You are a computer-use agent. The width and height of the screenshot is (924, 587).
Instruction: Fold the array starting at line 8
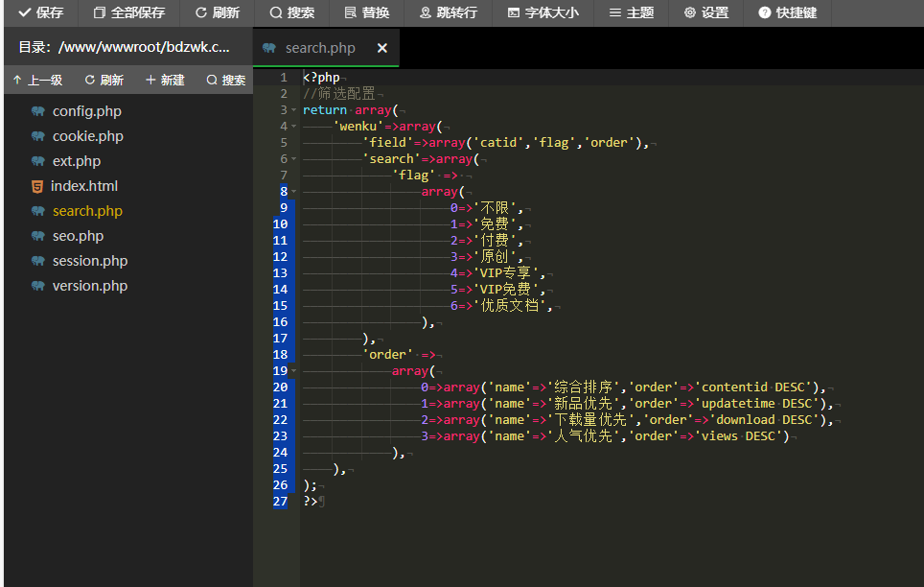pyautogui.click(x=292, y=191)
